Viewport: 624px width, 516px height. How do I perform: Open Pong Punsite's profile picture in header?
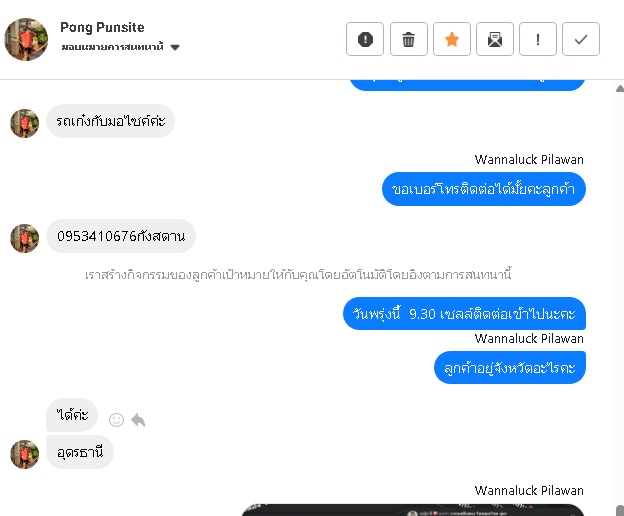(26, 39)
